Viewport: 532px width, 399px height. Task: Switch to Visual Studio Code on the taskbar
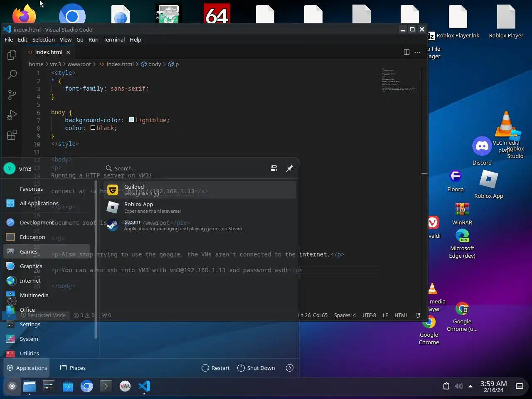(144, 386)
